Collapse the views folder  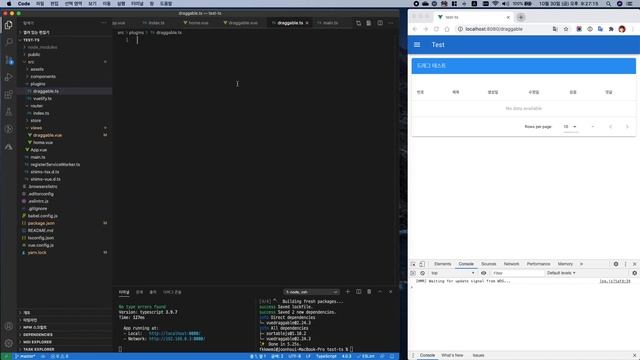click(x=36, y=128)
